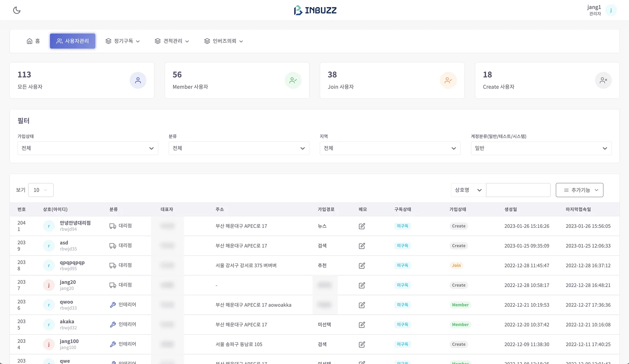Image resolution: width=629 pixels, height=364 pixels.
Task: Open 계정분류 dropdown set to 일반
Action: (541, 148)
